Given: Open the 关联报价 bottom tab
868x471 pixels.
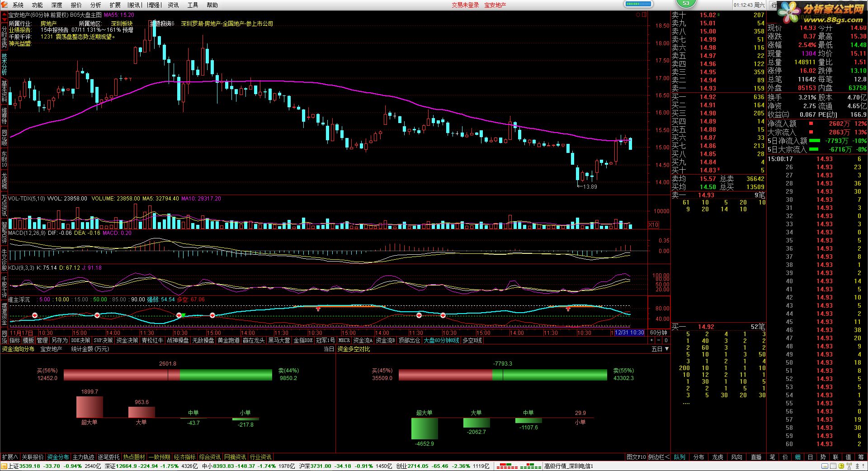Looking at the screenshot, I should pyautogui.click(x=33, y=457).
